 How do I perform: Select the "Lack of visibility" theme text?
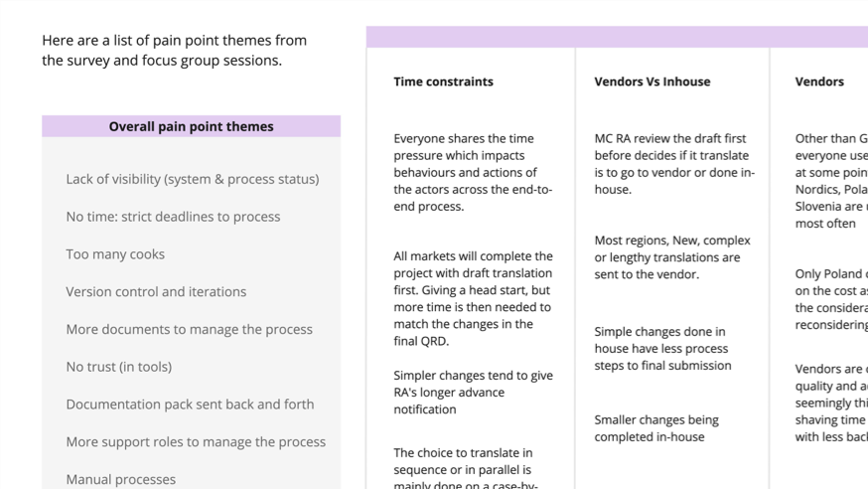[192, 179]
